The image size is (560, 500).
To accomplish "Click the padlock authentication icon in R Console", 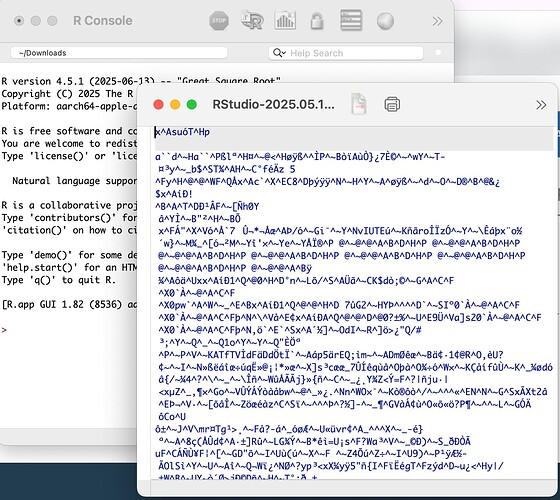I will tap(317, 21).
